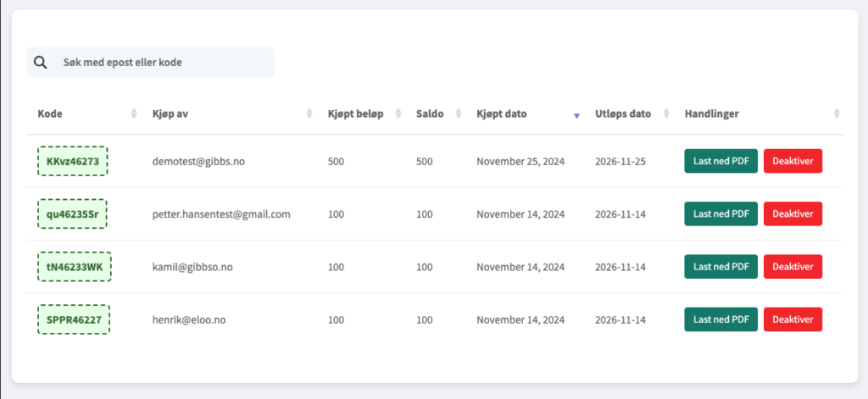The height and width of the screenshot is (399, 868).
Task: Select the SPPR46227 code badge
Action: (73, 320)
